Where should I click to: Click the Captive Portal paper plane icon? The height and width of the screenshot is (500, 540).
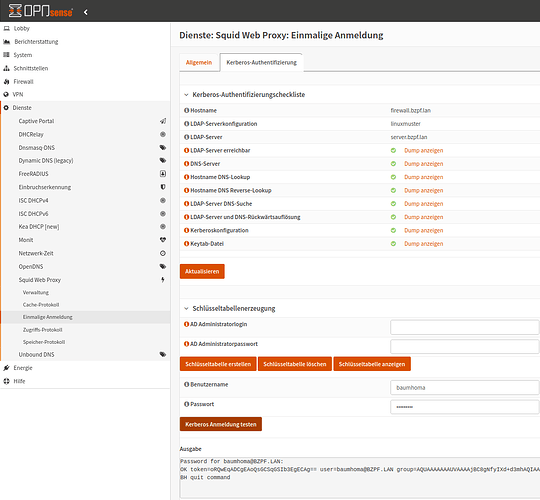(x=163, y=121)
